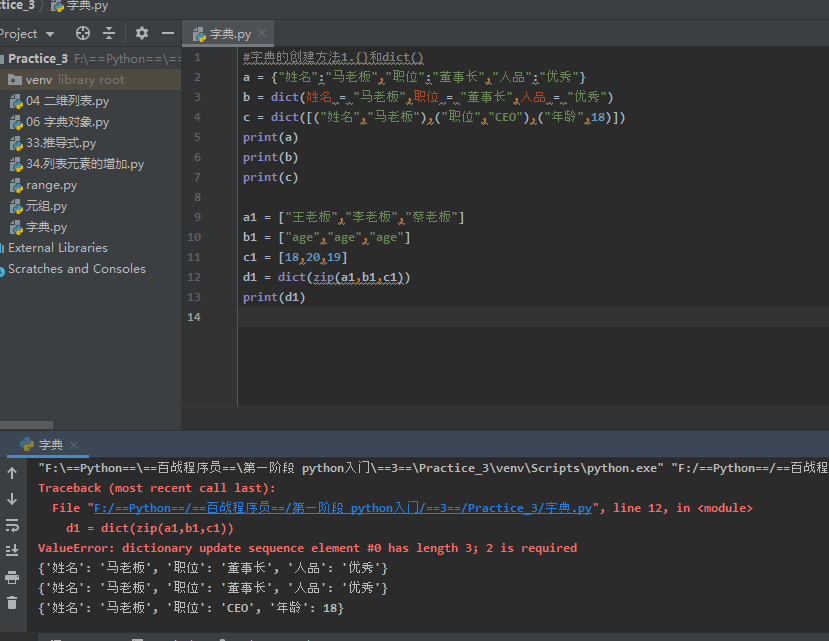Toggle soft-wrap in the Run console
This screenshot has height=641, width=829.
[12, 525]
